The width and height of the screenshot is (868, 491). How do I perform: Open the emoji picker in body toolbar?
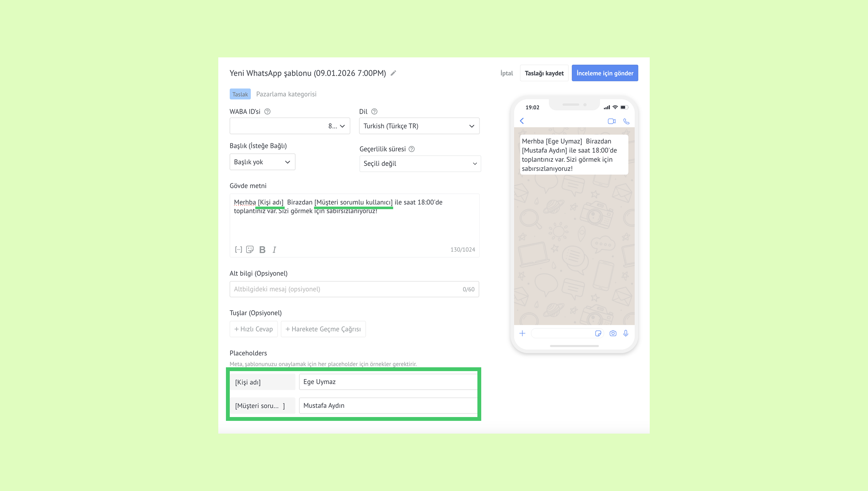[x=250, y=250]
